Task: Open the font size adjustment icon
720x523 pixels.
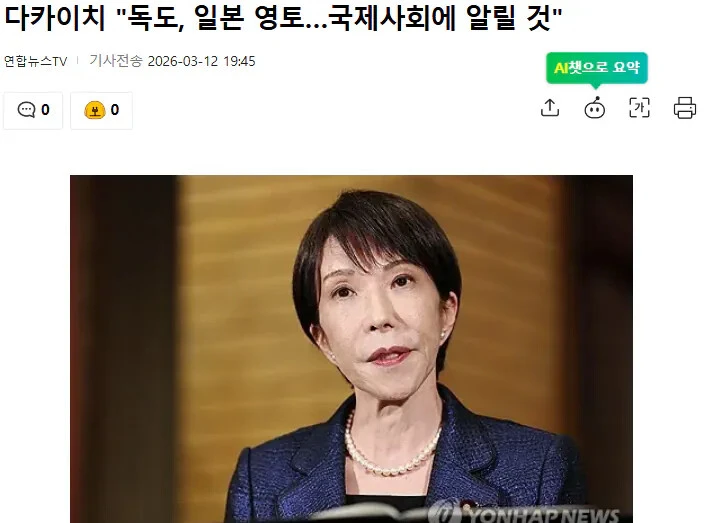Action: [x=639, y=108]
